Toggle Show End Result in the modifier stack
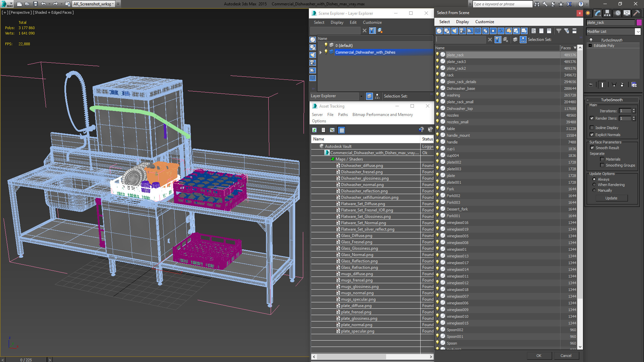The height and width of the screenshot is (362, 644). pos(602,85)
